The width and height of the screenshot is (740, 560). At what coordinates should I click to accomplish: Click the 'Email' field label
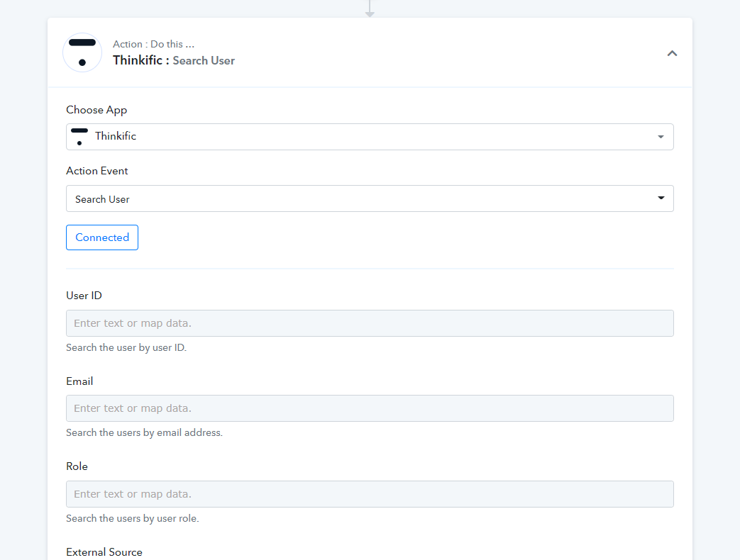(x=79, y=381)
